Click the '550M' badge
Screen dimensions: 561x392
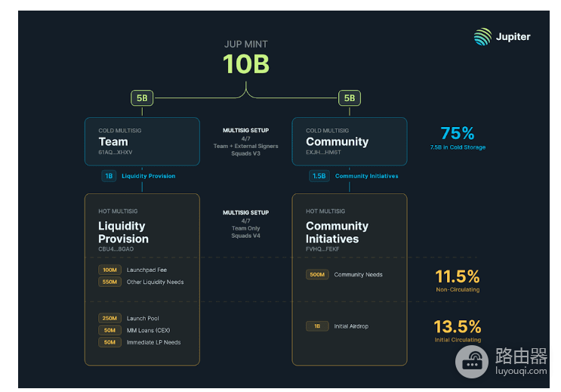pyautogui.click(x=109, y=282)
